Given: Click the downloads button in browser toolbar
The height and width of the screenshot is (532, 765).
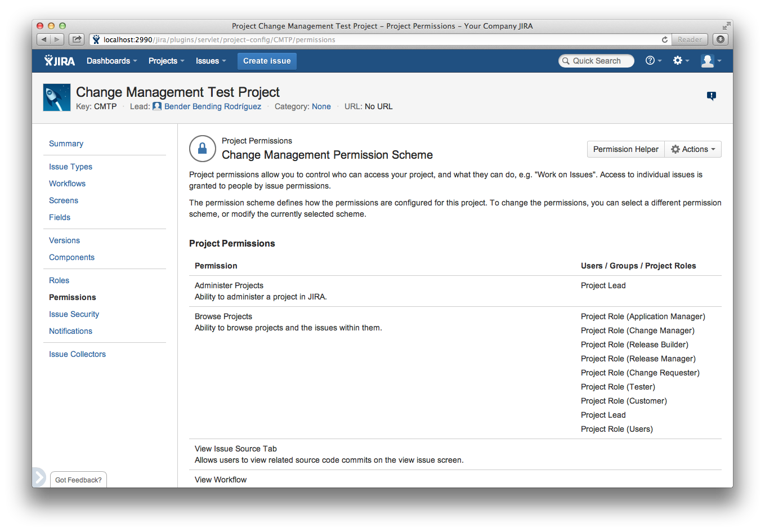Looking at the screenshot, I should [721, 39].
